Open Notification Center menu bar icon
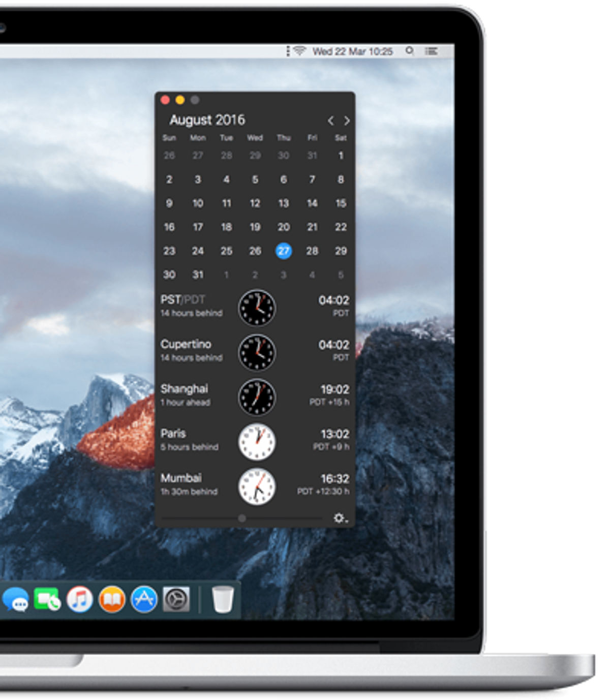610x700 pixels. [431, 51]
